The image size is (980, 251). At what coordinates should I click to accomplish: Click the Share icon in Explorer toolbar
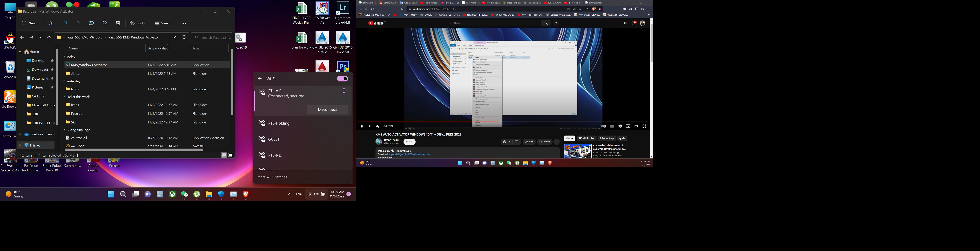click(x=105, y=23)
